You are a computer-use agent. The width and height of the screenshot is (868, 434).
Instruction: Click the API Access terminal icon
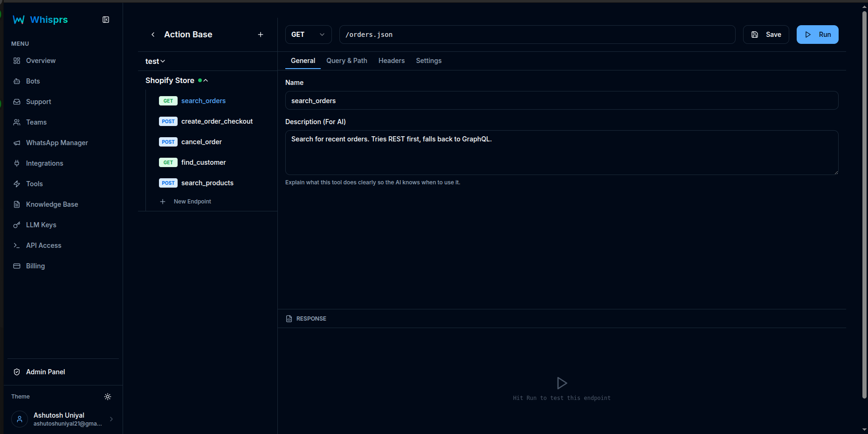17,245
